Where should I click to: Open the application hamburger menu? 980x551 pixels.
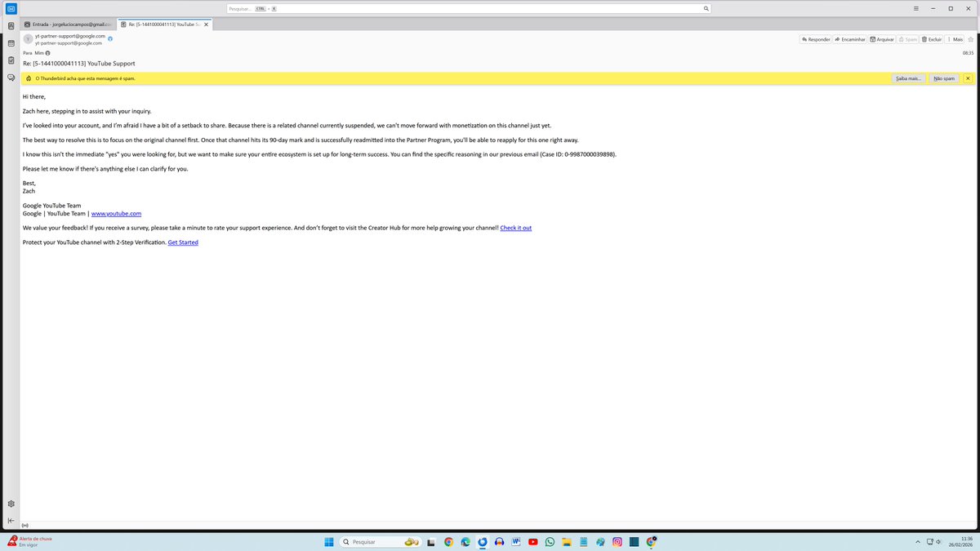pos(915,7)
